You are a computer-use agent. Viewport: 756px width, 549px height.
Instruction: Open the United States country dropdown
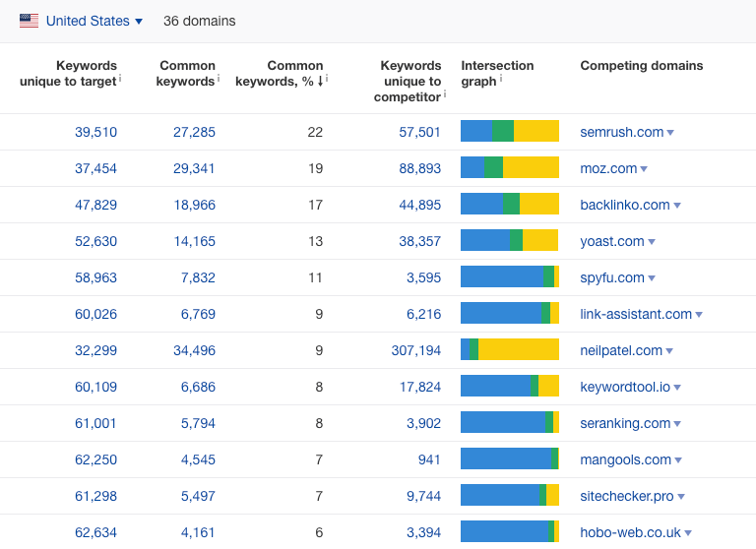(x=94, y=22)
